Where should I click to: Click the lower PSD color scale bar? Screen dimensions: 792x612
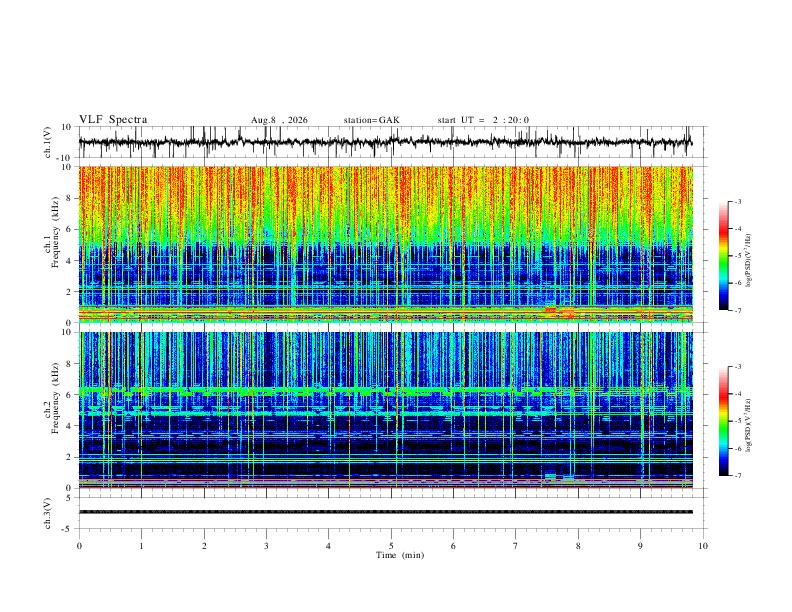point(723,421)
